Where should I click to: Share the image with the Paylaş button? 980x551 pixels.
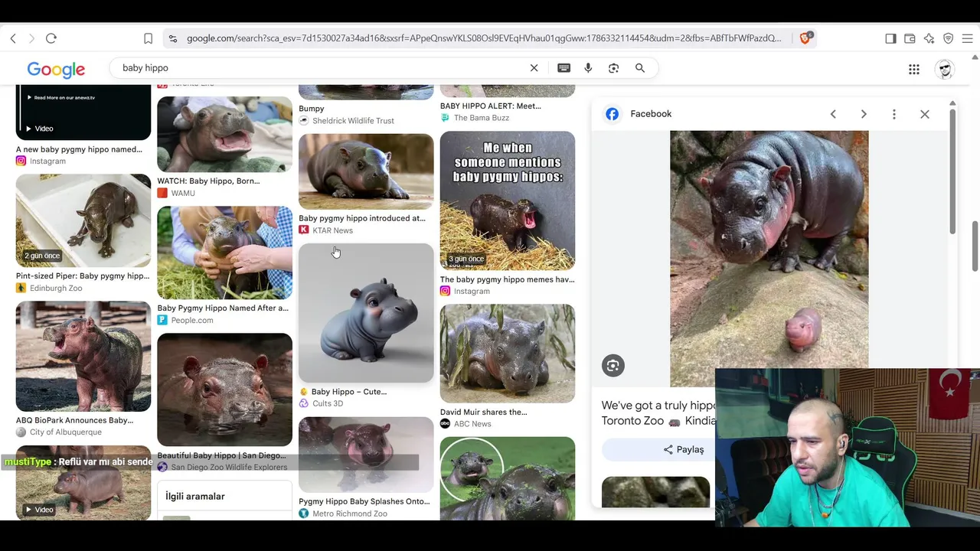coord(684,450)
